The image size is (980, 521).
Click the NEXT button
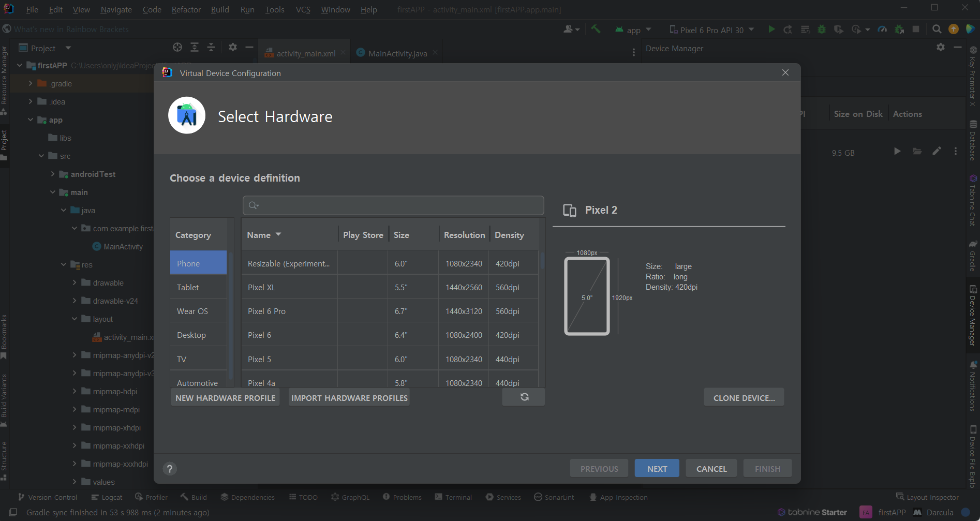657,468
